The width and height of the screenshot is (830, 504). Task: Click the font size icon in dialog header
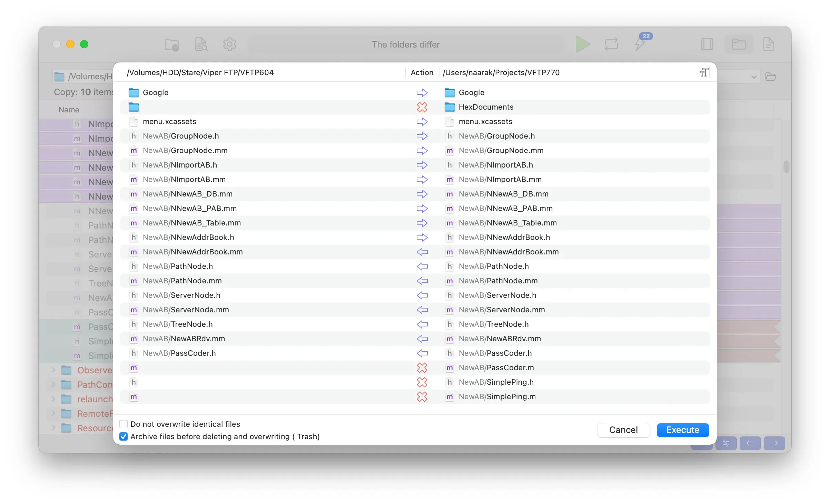[x=704, y=72]
